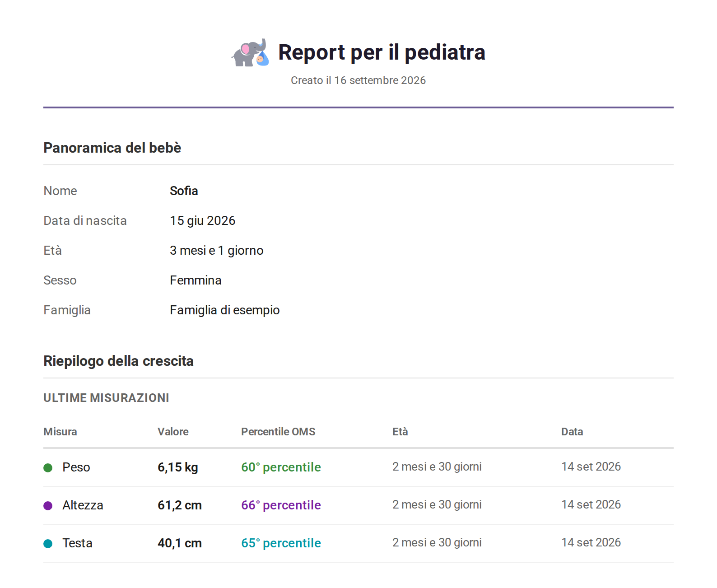The height and width of the screenshot is (588, 717).
Task: Click the "Misura" column header
Action: click(x=60, y=432)
